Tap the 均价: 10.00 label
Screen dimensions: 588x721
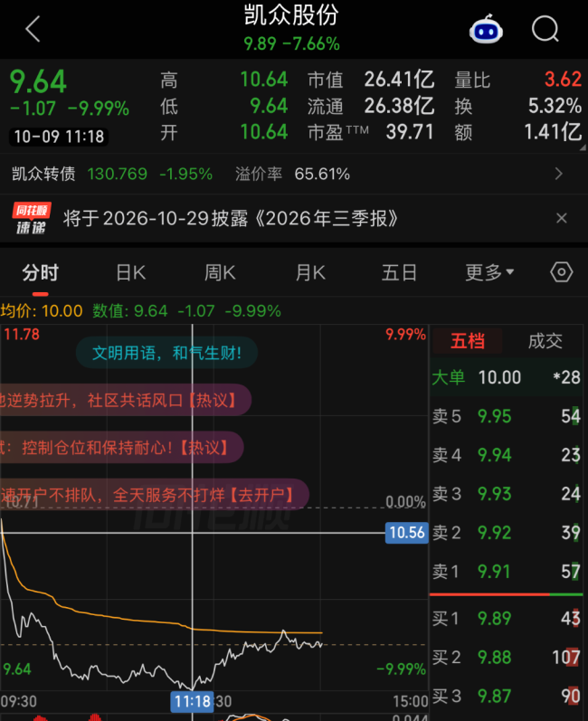pos(42,311)
